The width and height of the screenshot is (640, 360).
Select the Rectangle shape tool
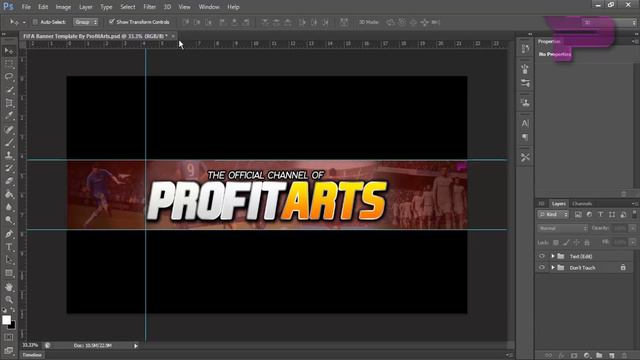pyautogui.click(x=9, y=273)
